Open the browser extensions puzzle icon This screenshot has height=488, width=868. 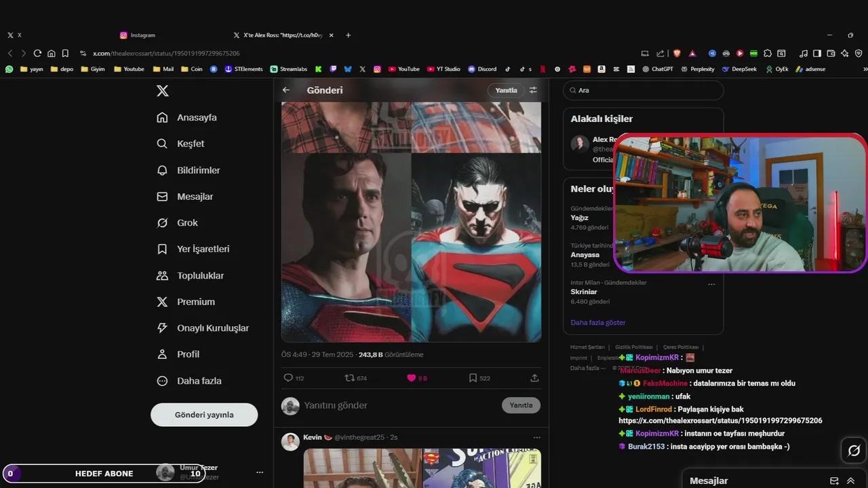click(x=768, y=53)
